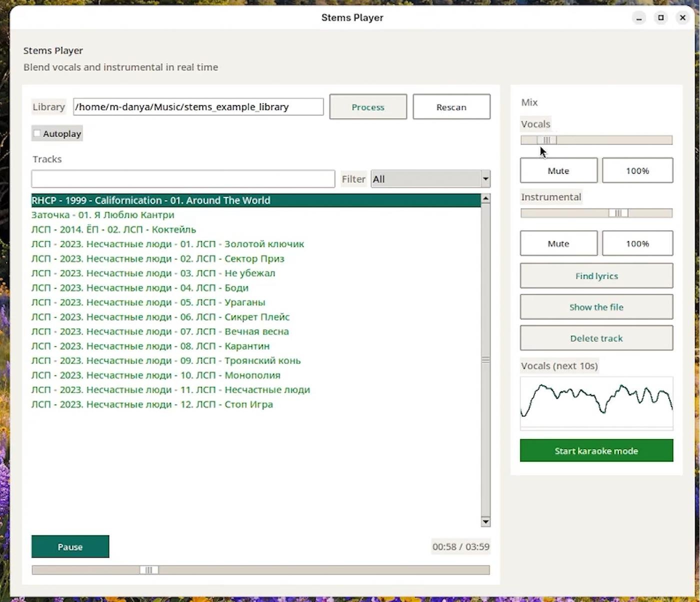Start karaoke mode
The image size is (700, 602).
tap(596, 451)
